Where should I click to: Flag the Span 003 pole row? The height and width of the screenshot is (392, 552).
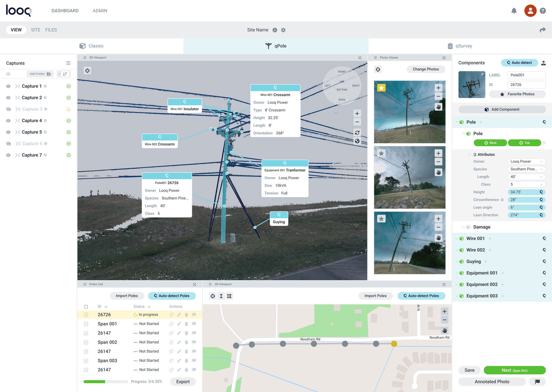click(x=194, y=360)
